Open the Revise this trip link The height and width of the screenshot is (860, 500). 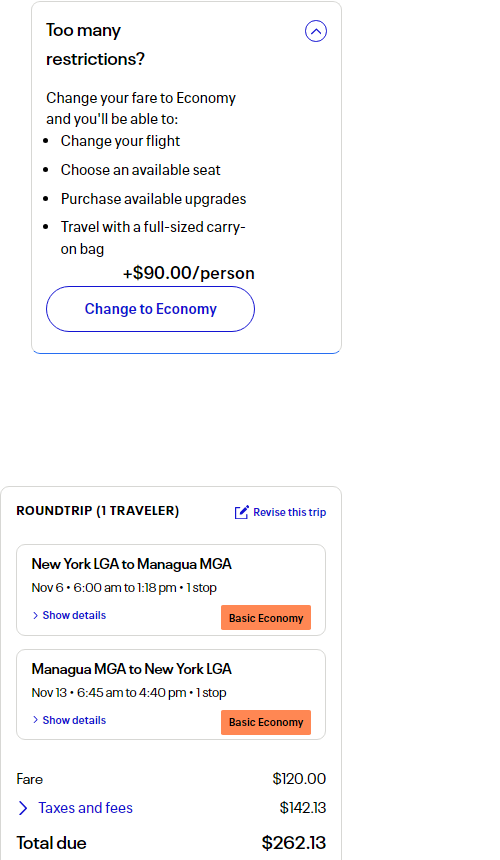[x=289, y=512]
